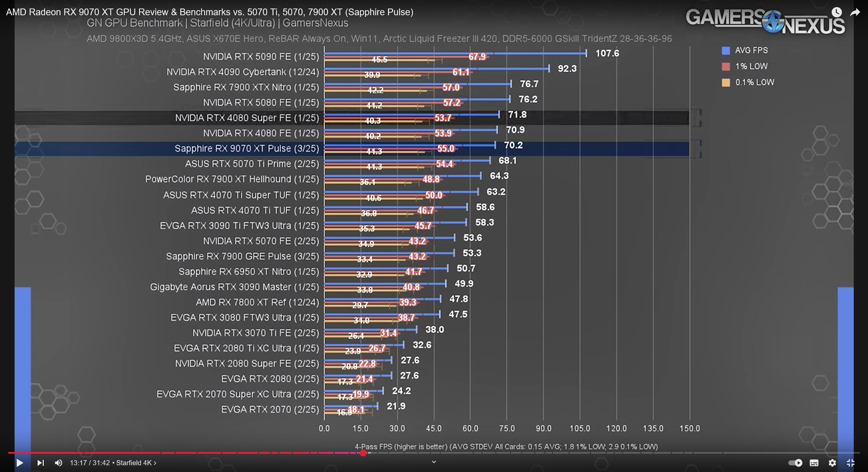Click the AVG FPS blue legend swatch
Screen dimensions: 868x472
coord(726,51)
